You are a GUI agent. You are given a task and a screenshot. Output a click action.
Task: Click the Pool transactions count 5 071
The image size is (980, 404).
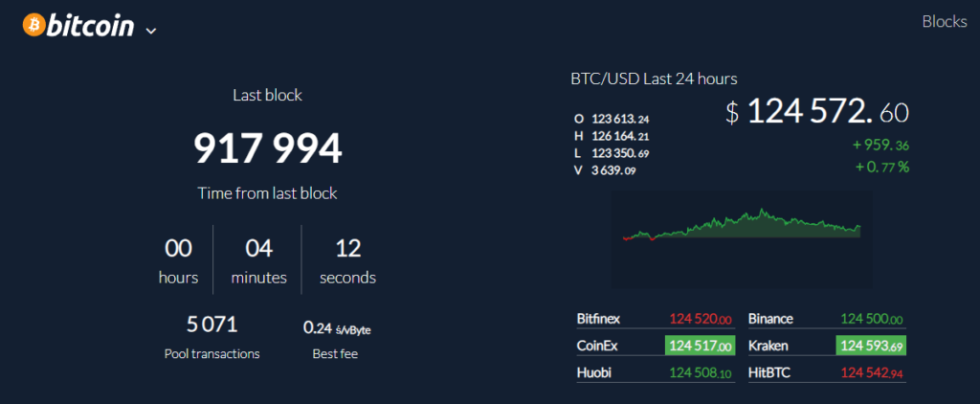(212, 325)
